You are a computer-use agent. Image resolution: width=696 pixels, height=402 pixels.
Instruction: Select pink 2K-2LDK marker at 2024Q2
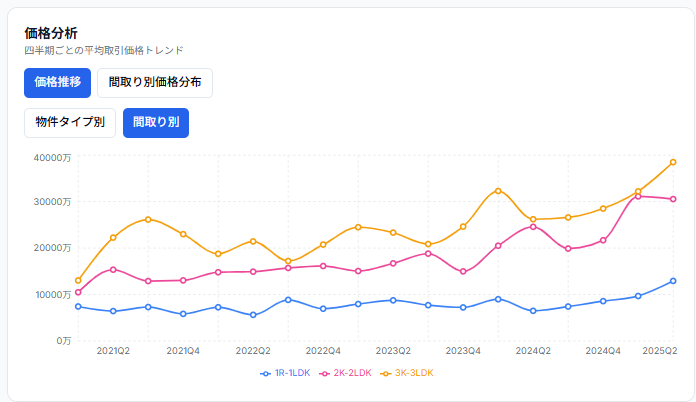tap(533, 226)
